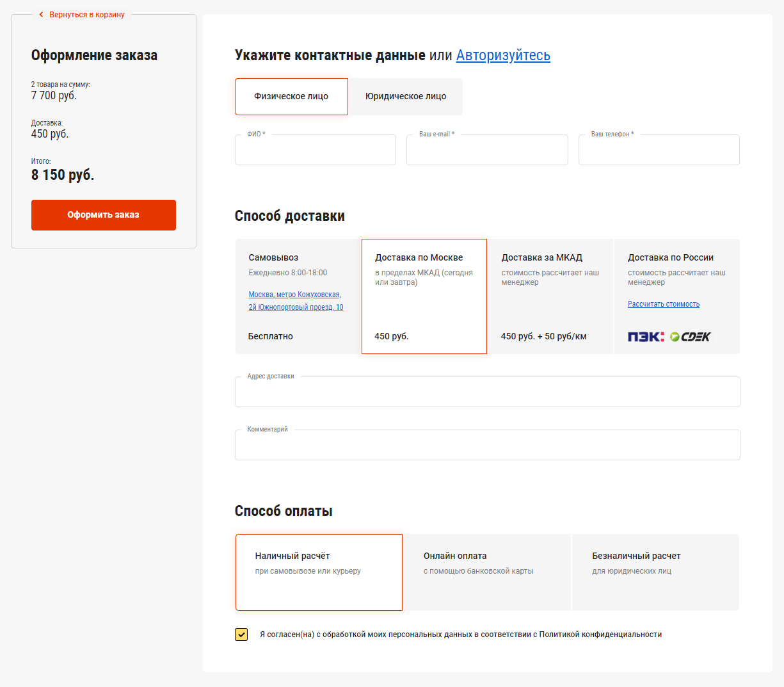The width and height of the screenshot is (784, 687).
Task: Uncheck the personal data consent checkbox
Action: click(x=241, y=634)
